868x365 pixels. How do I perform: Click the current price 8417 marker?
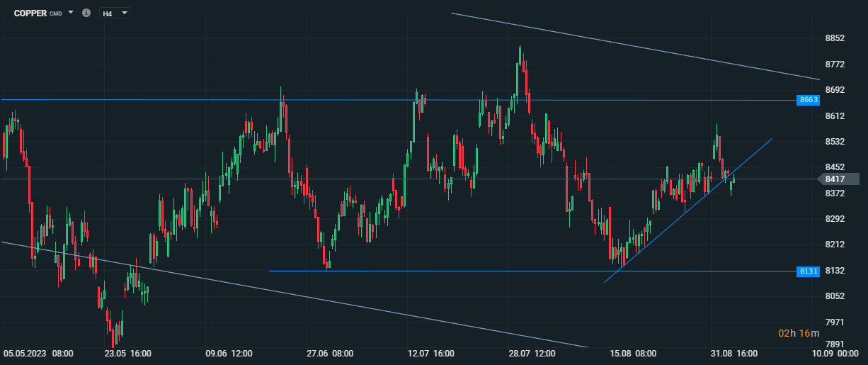pyautogui.click(x=837, y=179)
